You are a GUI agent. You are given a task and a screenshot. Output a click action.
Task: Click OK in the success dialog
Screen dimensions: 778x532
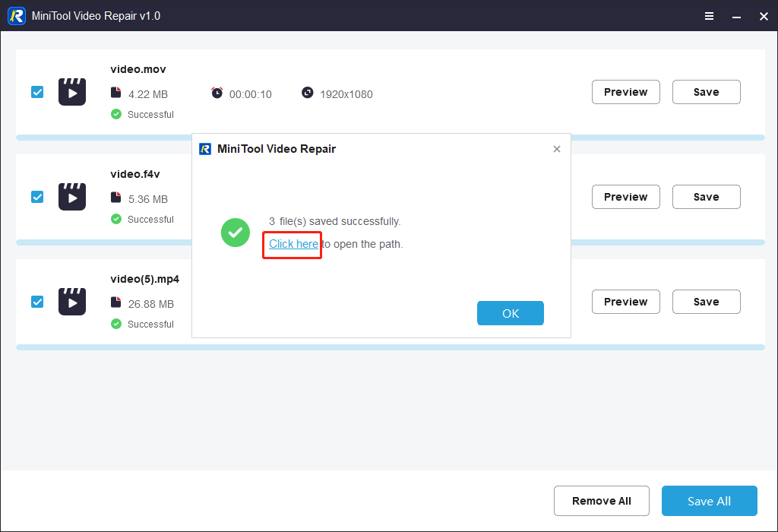click(510, 313)
